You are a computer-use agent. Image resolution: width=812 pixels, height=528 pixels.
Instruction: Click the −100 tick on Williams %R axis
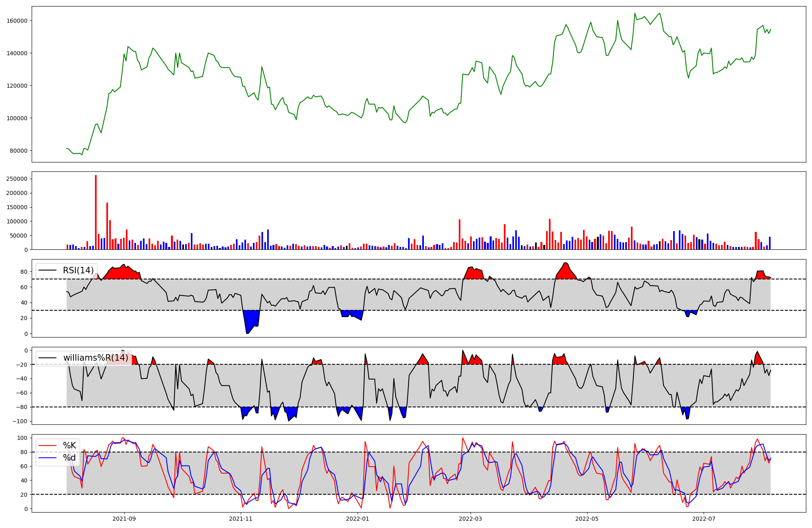click(x=19, y=421)
